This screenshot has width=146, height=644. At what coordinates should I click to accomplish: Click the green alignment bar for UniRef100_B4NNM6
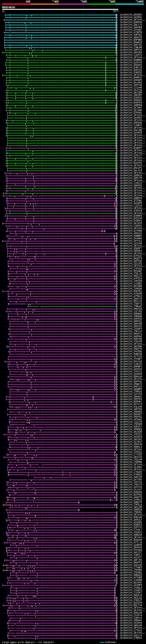[x=61, y=60]
